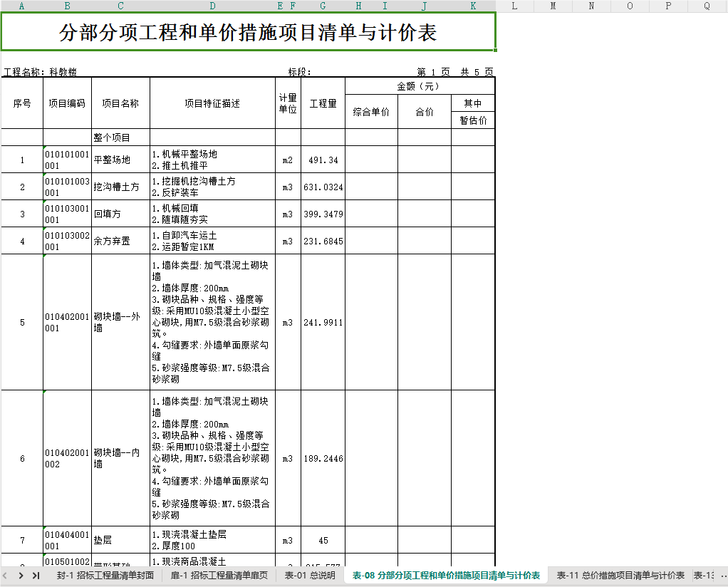Select the unit cell m2

288,160
